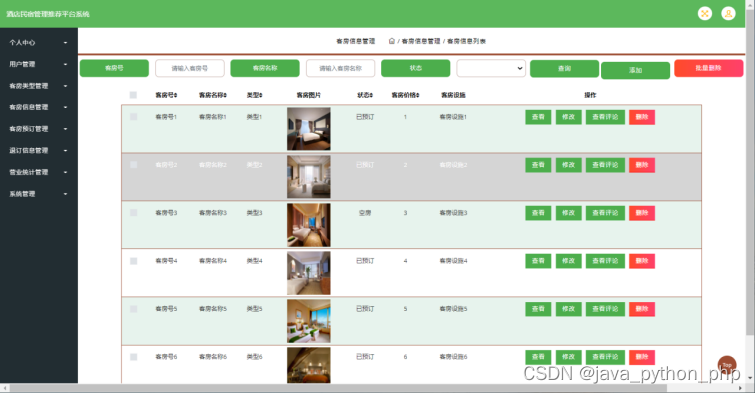
Task: Expand the 客房信息管理 sidebar caret
Action: coord(66,107)
